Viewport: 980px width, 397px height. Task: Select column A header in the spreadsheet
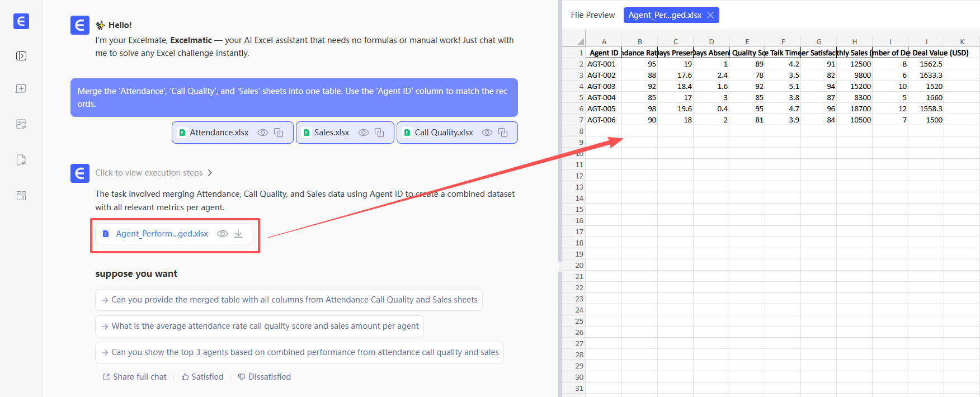(604, 41)
